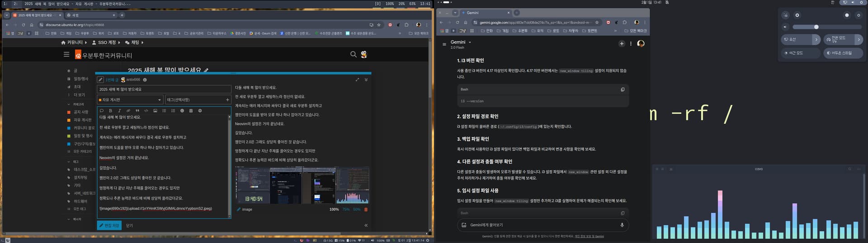Collapse the 태그 section in forum sidebar
Viewport: 868px width, 243px height.
pos(69,162)
